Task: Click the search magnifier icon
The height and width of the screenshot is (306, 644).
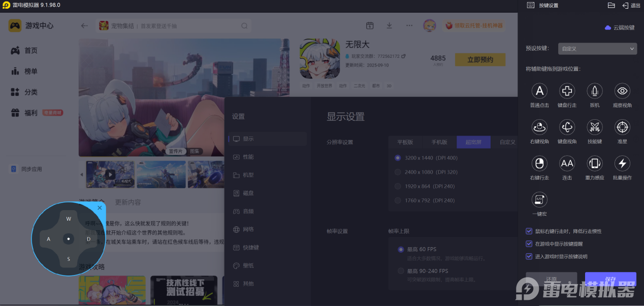Action: pyautogui.click(x=244, y=26)
